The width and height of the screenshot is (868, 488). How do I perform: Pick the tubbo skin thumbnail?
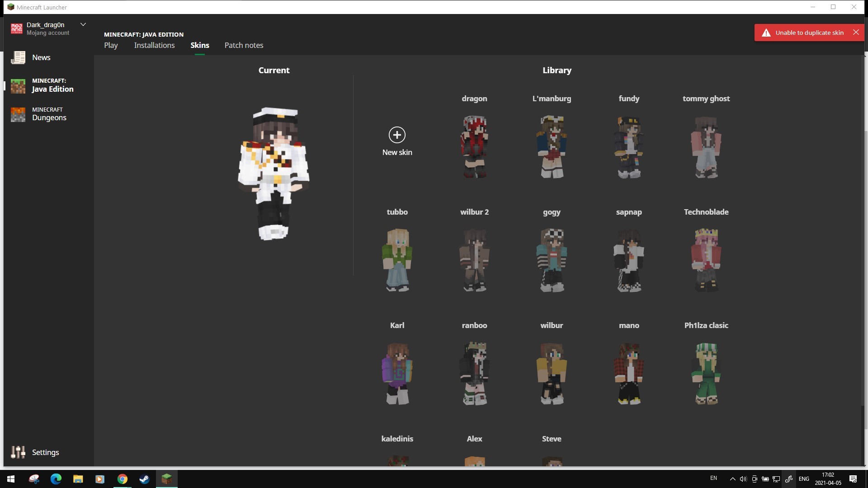pos(397,260)
